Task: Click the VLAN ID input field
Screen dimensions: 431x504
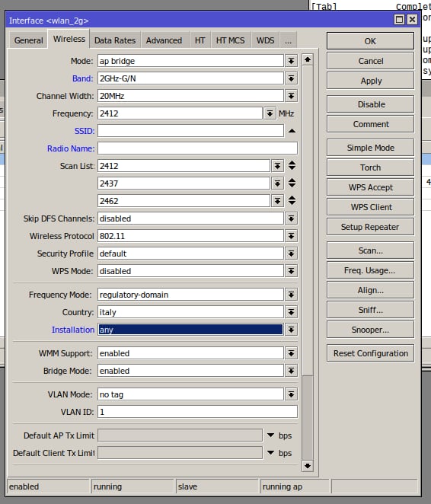Action: [197, 412]
